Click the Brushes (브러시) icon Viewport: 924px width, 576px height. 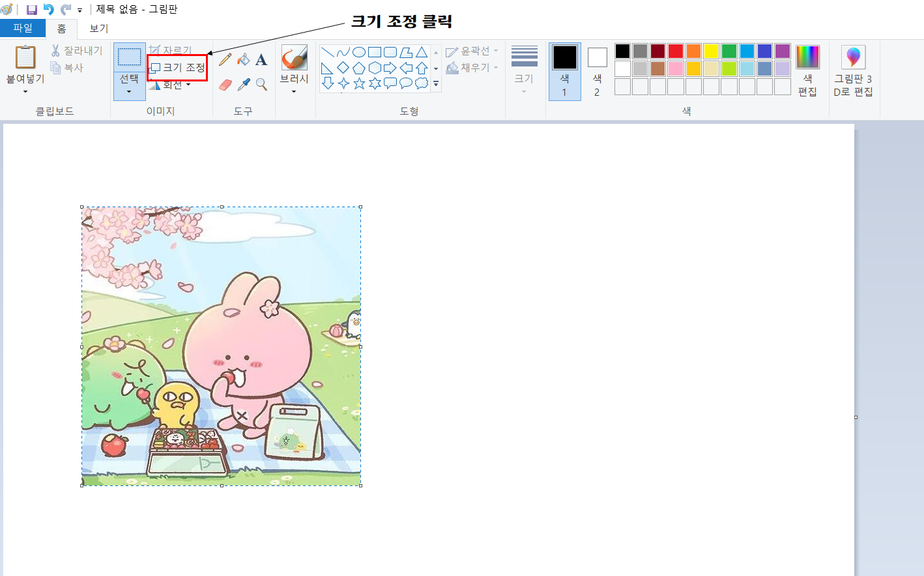point(295,57)
